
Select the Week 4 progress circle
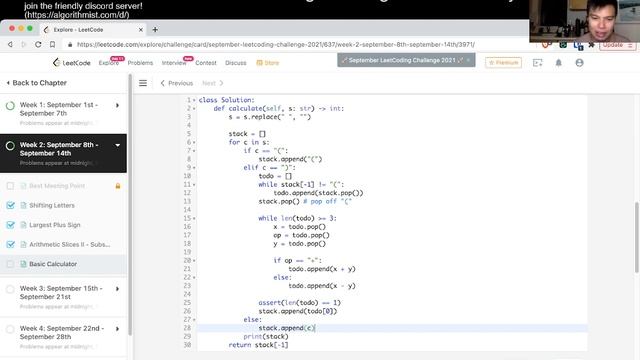point(10,329)
